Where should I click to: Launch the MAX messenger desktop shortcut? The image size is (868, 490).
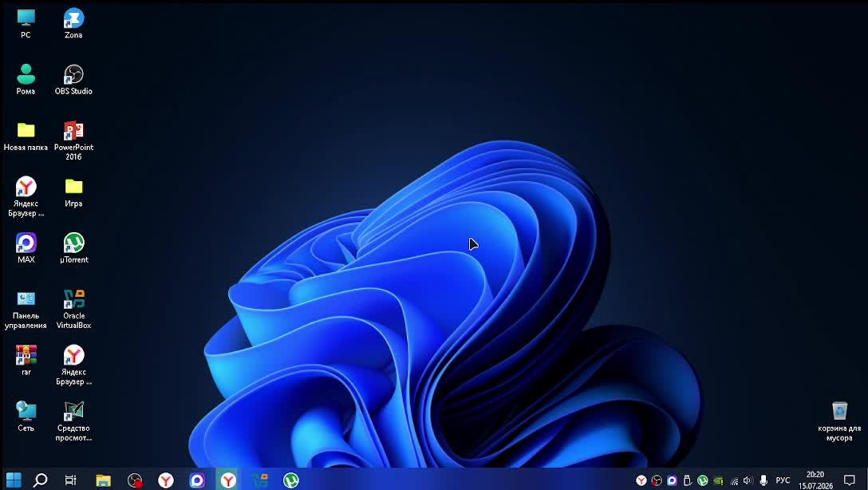coord(26,247)
